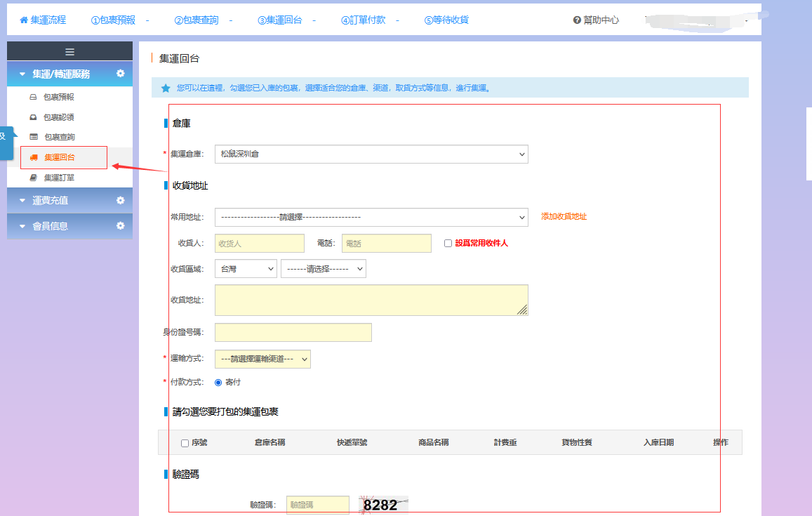Click gear icon beside 集運/轉運服務

pos(120,74)
